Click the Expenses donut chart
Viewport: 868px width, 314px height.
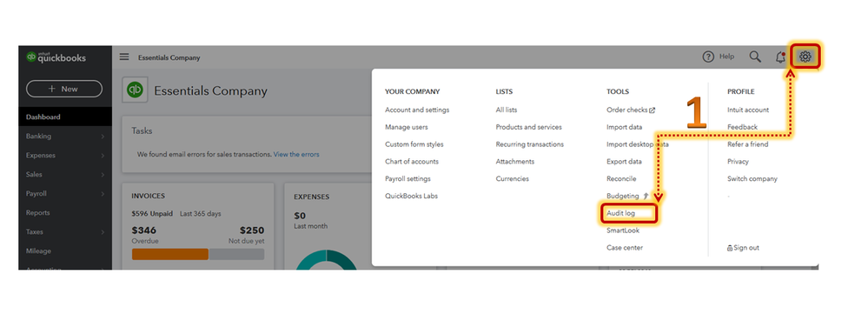coord(327,259)
